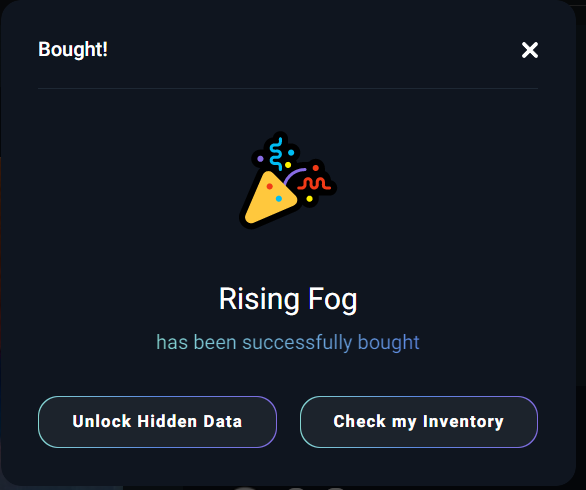Click the blue squiggly streamer confetti
Screen dimensions: 586x490
coord(276,154)
